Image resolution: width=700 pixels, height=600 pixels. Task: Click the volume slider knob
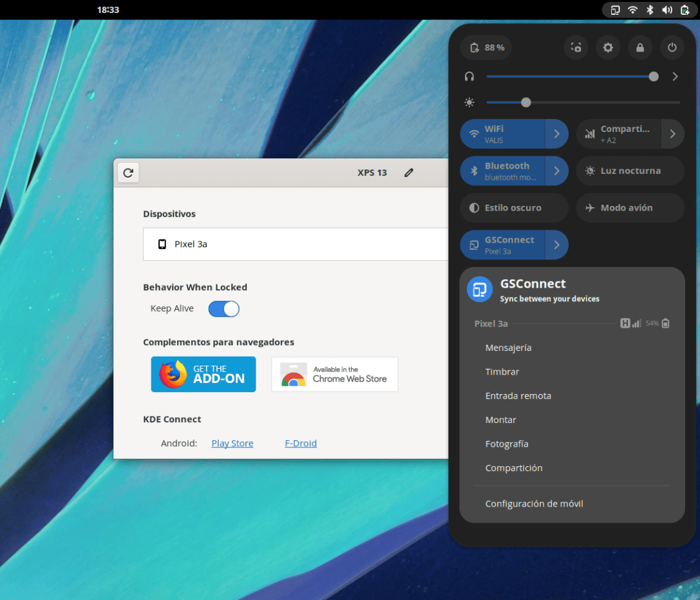tap(654, 77)
